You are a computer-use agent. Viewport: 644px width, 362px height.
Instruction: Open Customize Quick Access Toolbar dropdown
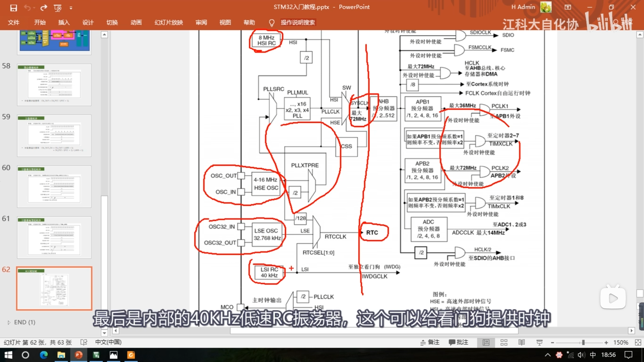71,8
